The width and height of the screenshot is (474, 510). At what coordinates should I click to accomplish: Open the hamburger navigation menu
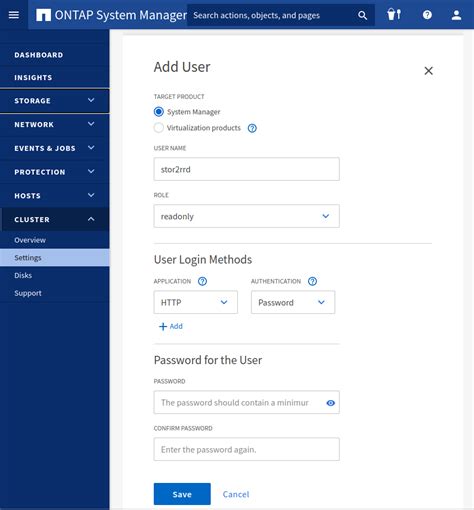point(14,15)
